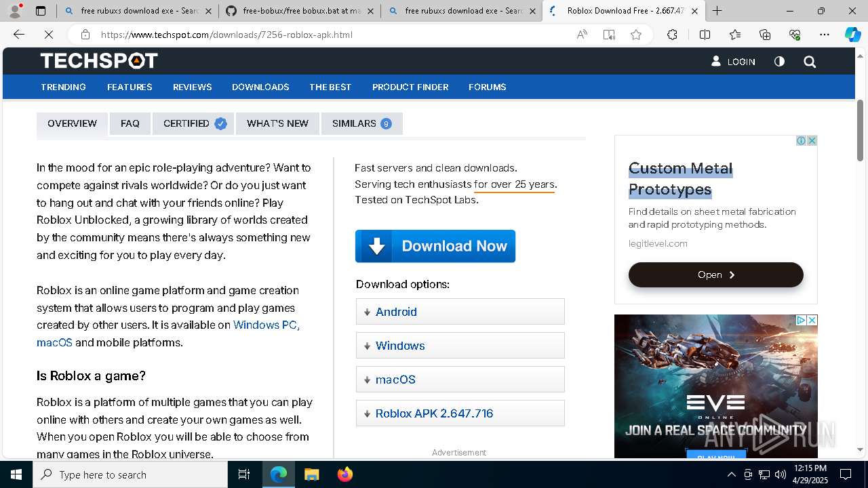Open the Forums menu
The width and height of the screenshot is (868, 488).
point(487,87)
